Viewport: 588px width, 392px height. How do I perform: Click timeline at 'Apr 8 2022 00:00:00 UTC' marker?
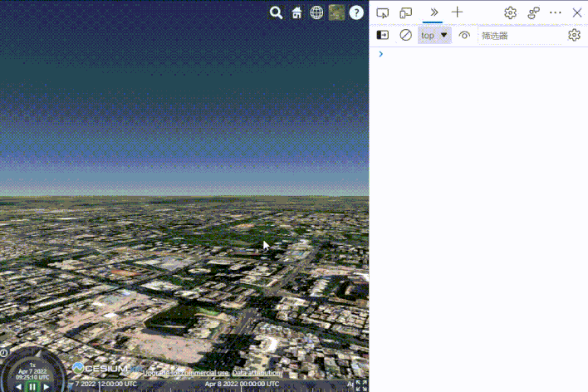[x=241, y=385]
